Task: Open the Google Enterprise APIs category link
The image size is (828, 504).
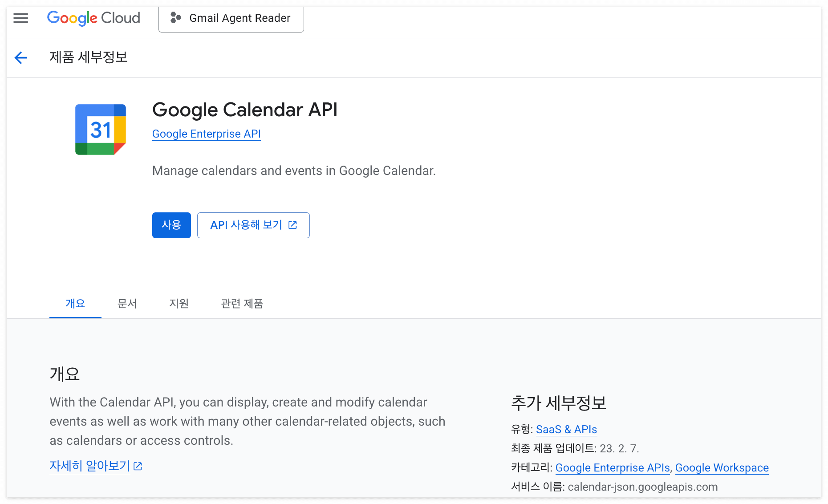Action: coord(613,468)
